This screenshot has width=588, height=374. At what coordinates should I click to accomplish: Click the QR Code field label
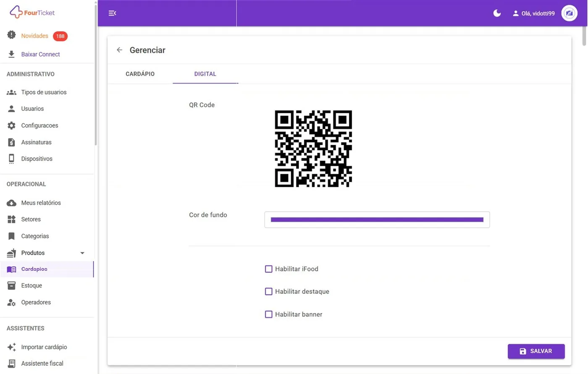pyautogui.click(x=202, y=105)
